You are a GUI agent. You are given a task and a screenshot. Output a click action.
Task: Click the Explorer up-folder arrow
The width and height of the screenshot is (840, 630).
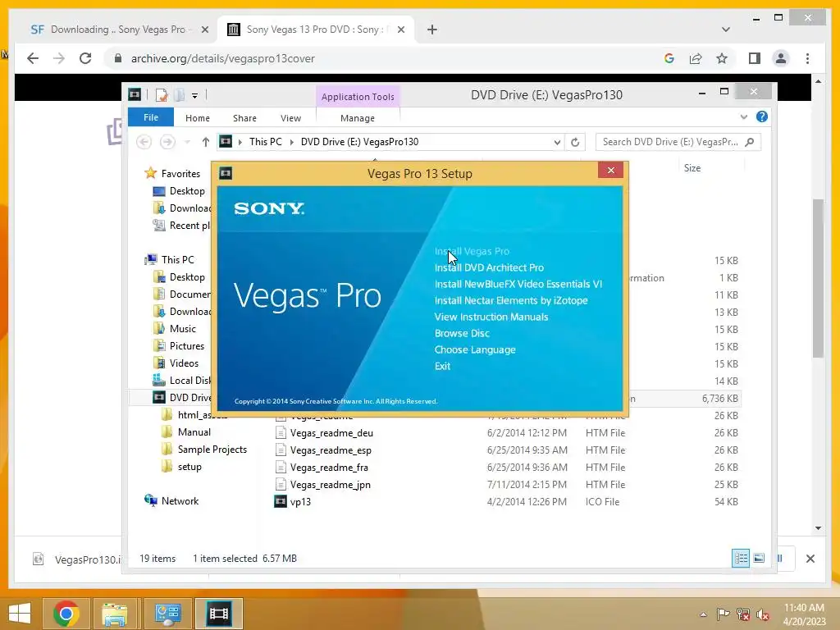206,142
